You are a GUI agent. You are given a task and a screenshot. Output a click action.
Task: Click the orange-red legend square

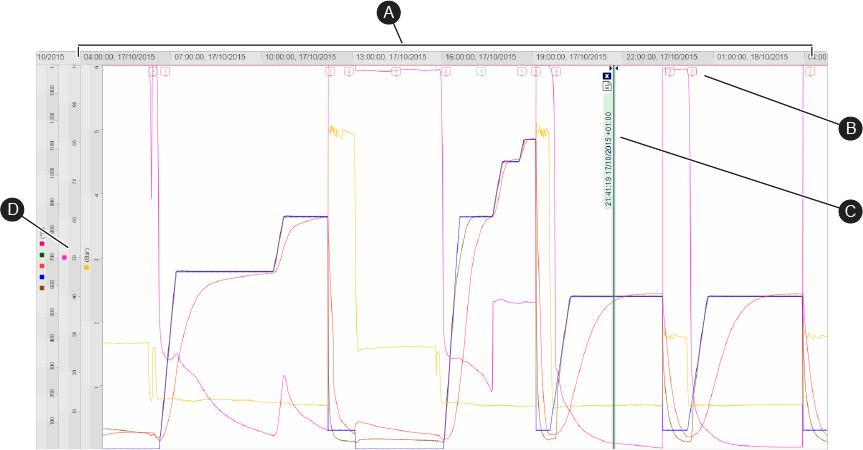point(42,266)
